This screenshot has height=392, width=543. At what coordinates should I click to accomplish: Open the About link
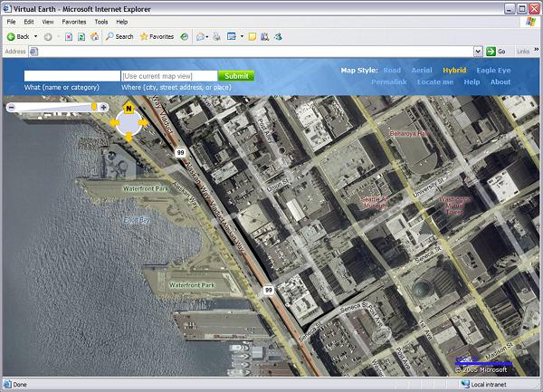tap(500, 82)
